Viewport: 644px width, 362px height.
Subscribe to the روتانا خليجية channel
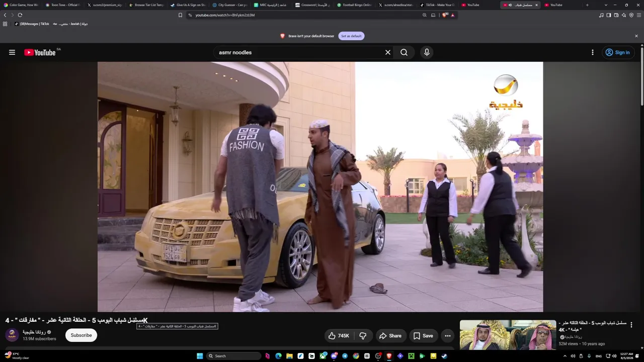pyautogui.click(x=81, y=335)
